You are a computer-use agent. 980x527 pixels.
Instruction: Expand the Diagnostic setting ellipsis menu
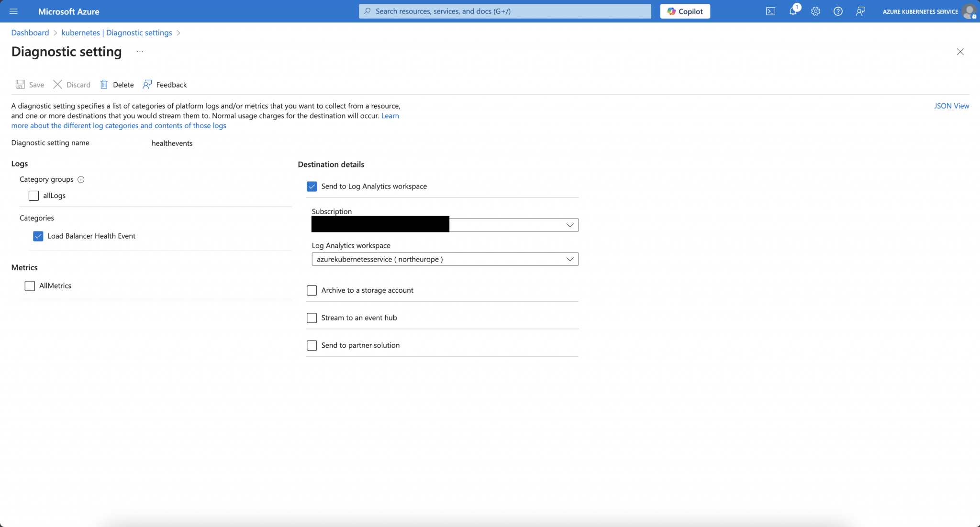(x=139, y=52)
